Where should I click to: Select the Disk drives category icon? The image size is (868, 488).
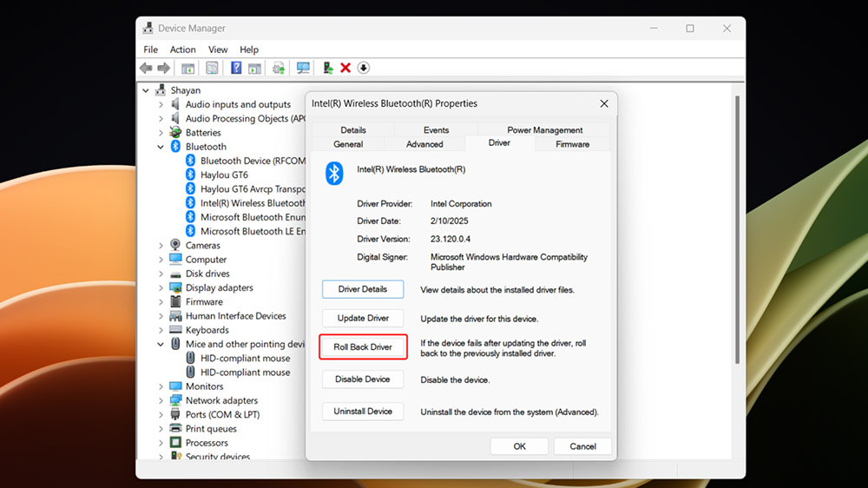pyautogui.click(x=175, y=274)
